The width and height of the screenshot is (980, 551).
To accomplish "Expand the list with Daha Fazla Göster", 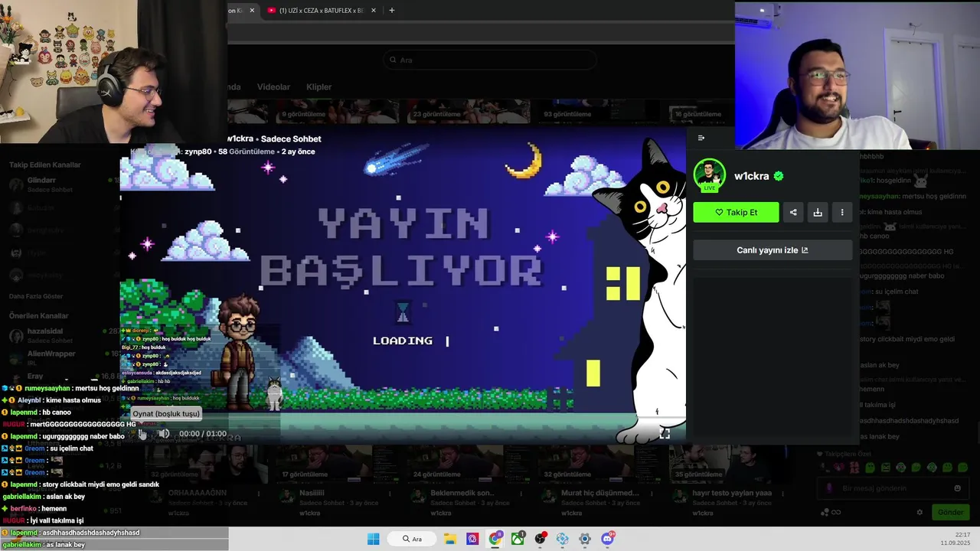I will 36,296.
